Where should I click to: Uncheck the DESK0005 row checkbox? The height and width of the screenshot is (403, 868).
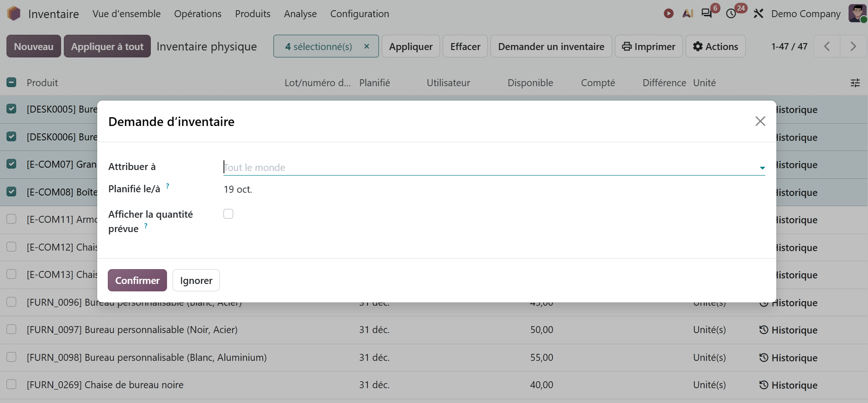tap(12, 109)
